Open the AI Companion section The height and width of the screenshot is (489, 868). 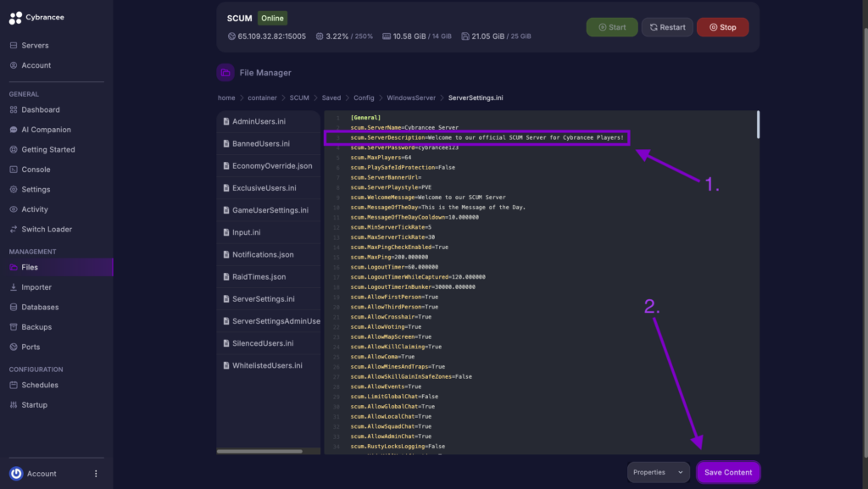53,129
